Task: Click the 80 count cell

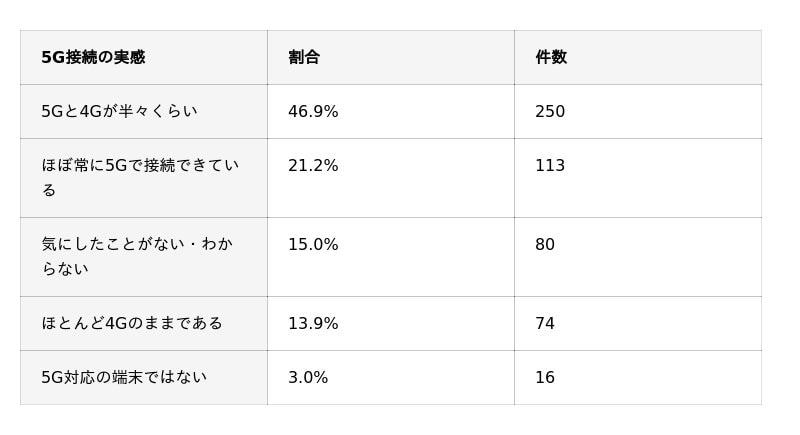Action: (545, 244)
